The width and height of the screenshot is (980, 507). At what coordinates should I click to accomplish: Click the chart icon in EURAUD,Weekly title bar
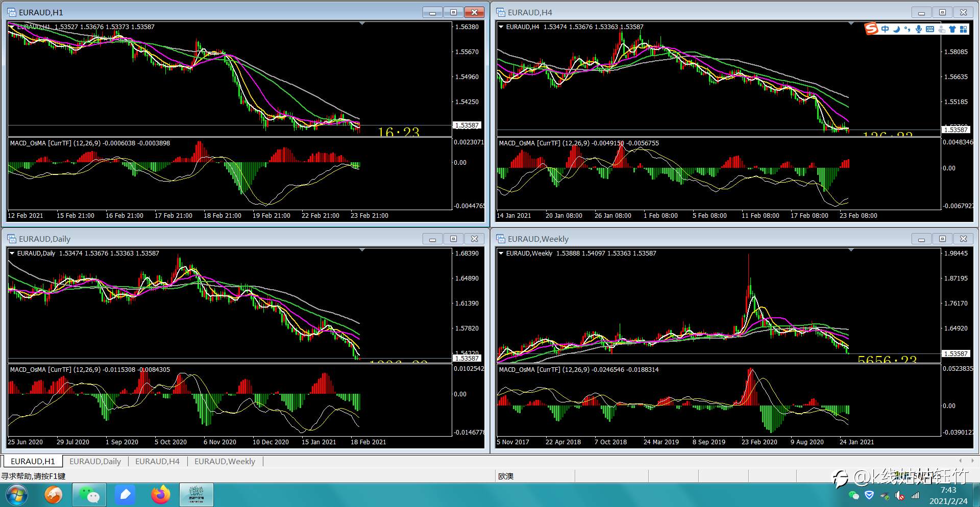tap(501, 239)
